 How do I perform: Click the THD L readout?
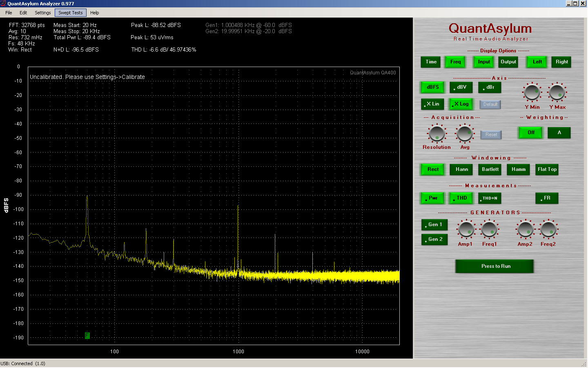point(163,50)
